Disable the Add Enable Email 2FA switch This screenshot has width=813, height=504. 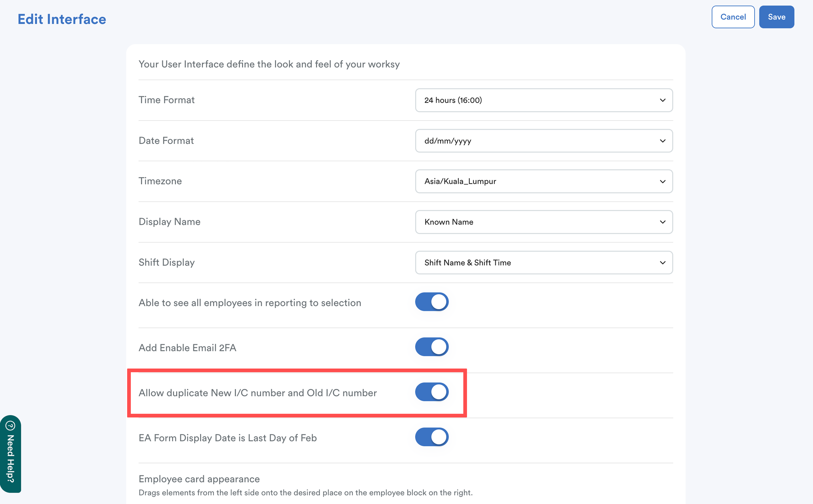click(432, 347)
